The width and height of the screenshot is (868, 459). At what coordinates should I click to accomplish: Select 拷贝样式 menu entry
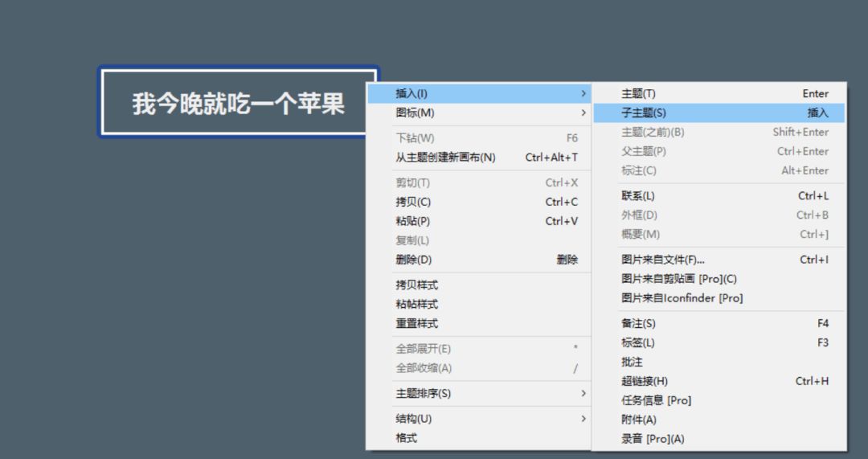[479, 285]
